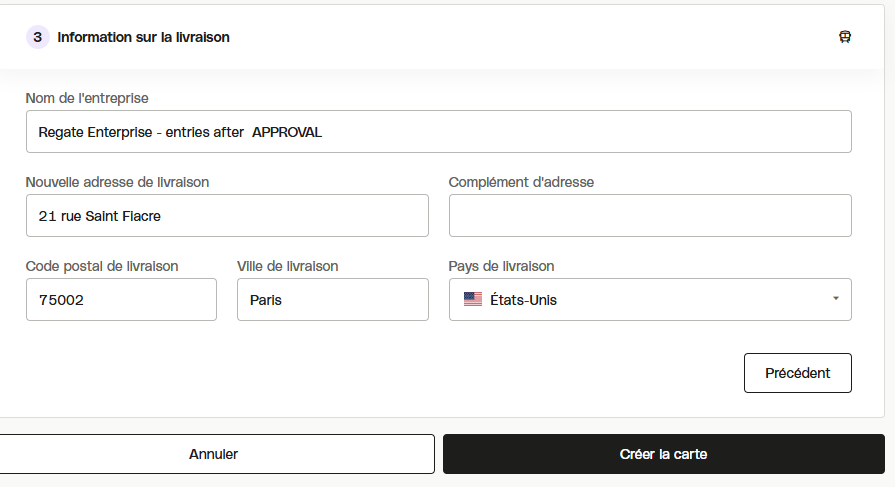Open the Pays de livraison dropdown arrow
The width and height of the screenshot is (895, 487).
click(x=836, y=299)
